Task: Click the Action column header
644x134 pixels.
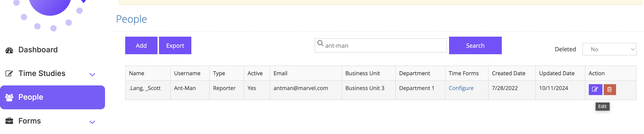Action: point(611,73)
